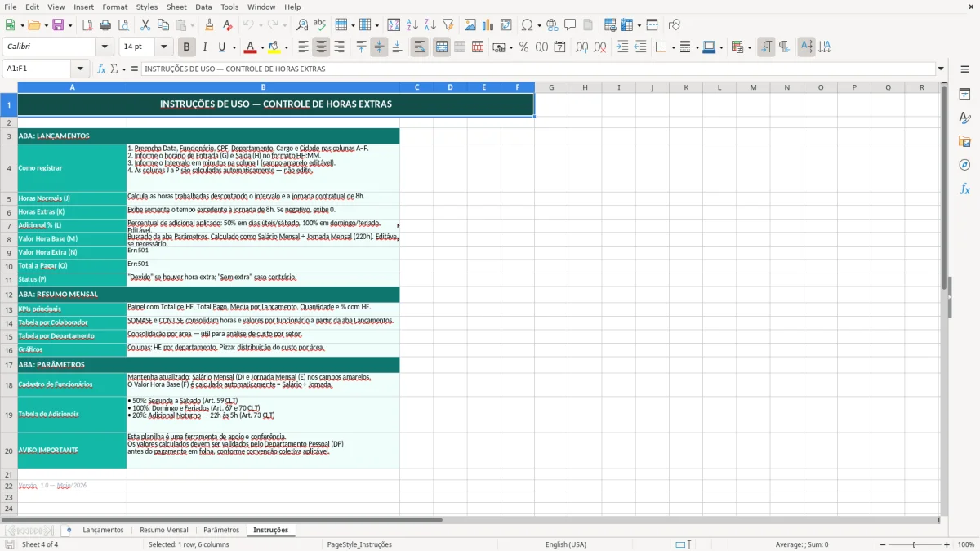This screenshot has width=980, height=551.
Task: Click the zoom out minus button
Action: [x=881, y=544]
